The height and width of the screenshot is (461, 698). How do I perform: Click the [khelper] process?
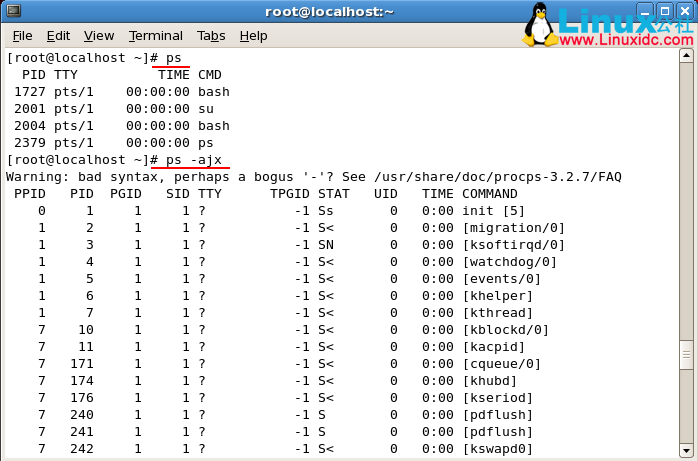click(498, 296)
